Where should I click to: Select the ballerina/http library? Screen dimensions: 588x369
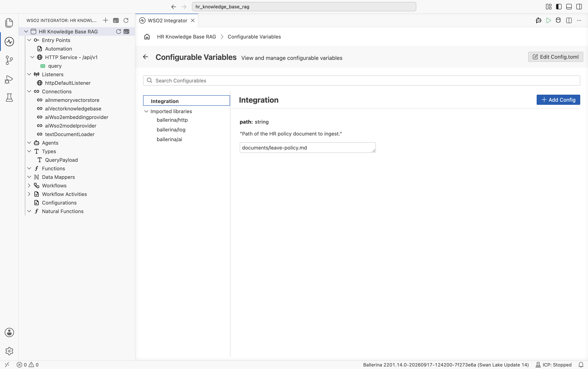(172, 120)
